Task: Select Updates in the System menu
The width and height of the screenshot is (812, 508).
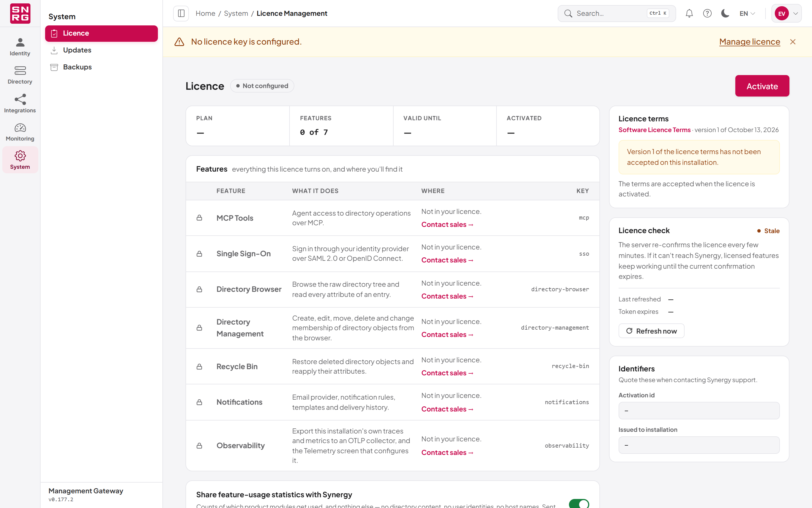Action: pyautogui.click(x=101, y=50)
